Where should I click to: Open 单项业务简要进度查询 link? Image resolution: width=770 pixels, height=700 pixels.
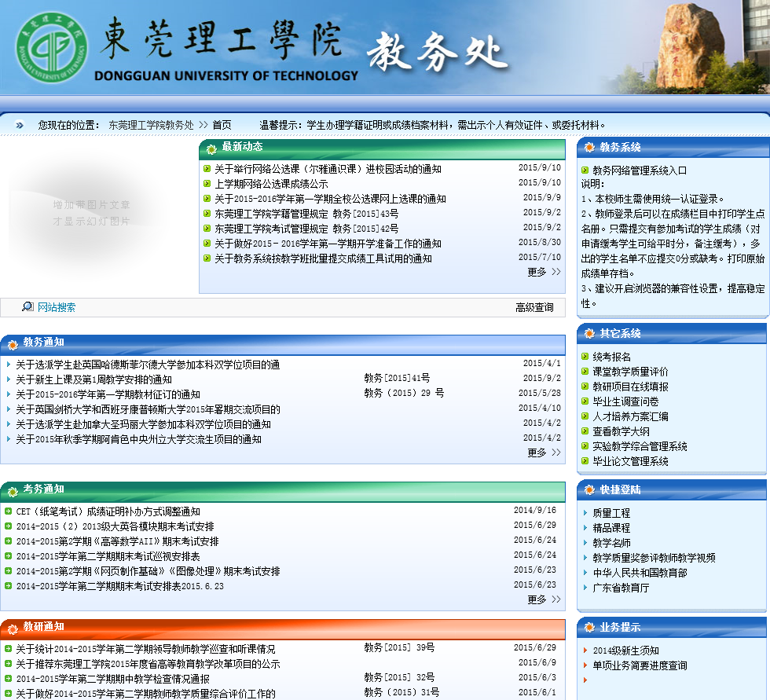click(640, 665)
